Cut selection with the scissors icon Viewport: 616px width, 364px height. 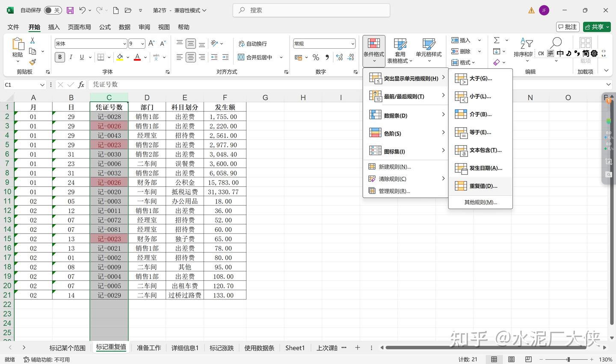click(x=33, y=41)
